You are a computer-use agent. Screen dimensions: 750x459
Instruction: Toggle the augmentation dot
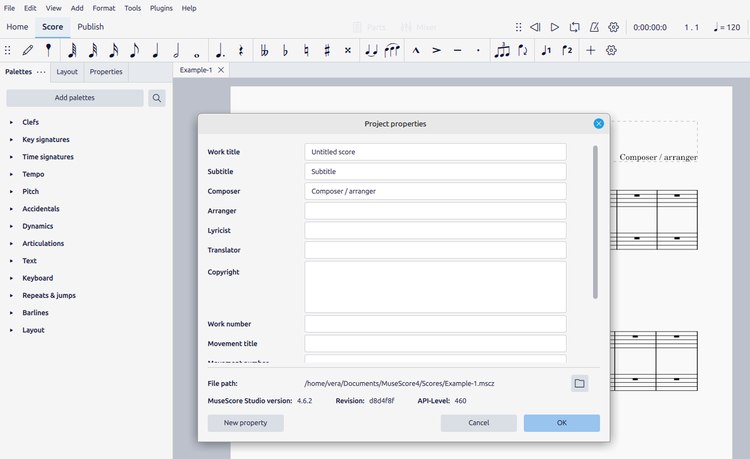tap(220, 50)
